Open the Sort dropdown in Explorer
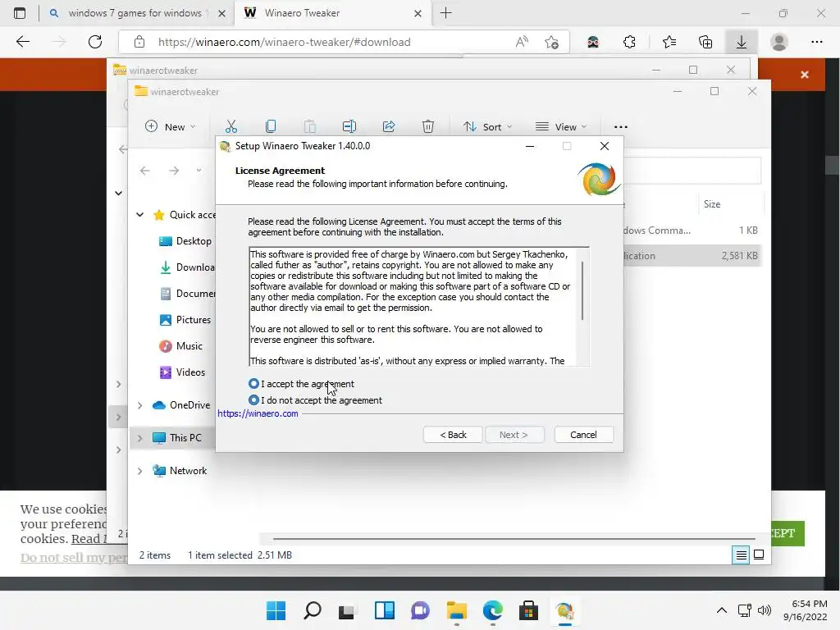This screenshot has height=630, width=840. point(487,126)
